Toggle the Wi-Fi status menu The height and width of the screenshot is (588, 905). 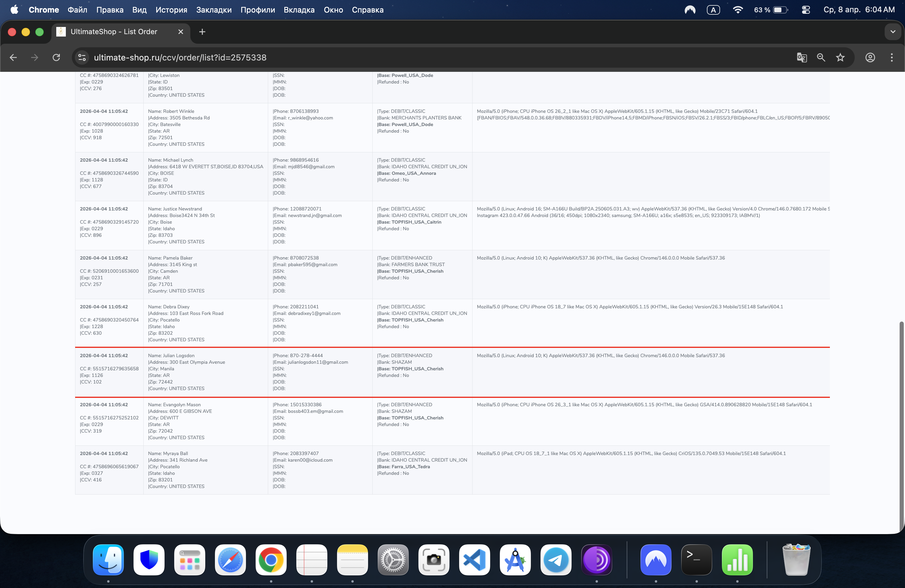(738, 10)
